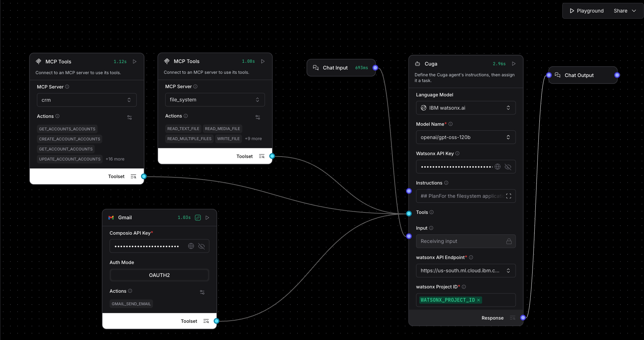Show the hidden Composio API Key
Image resolution: width=644 pixels, height=340 pixels.
tap(201, 246)
